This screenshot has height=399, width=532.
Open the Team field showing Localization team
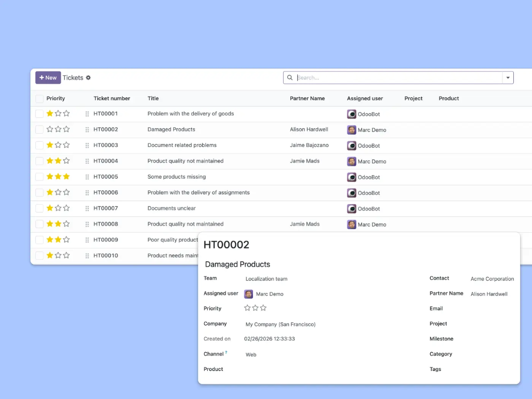(x=266, y=279)
